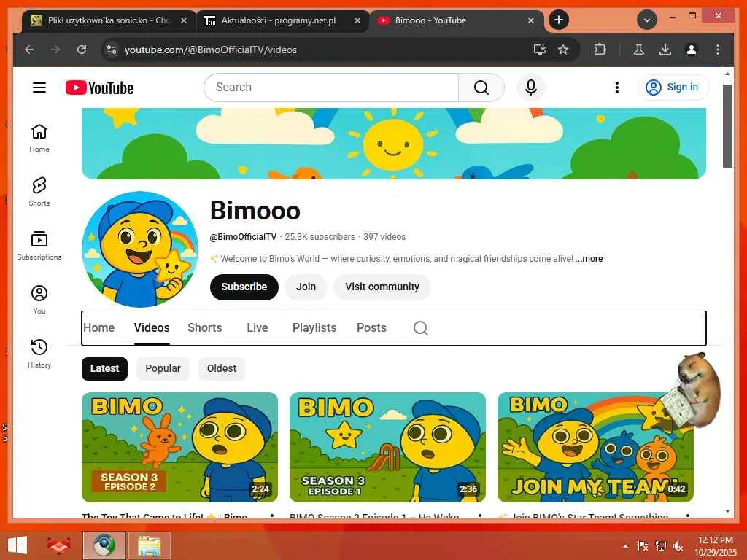The image size is (747, 560).
Task: Expand the tab search dropdown
Action: (647, 20)
